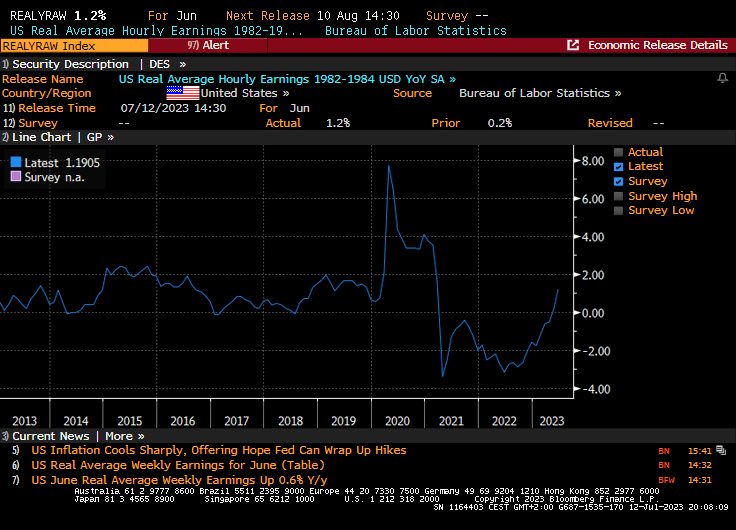
Task: Click the Bureau of Labor Statistics source value
Action: [534, 93]
